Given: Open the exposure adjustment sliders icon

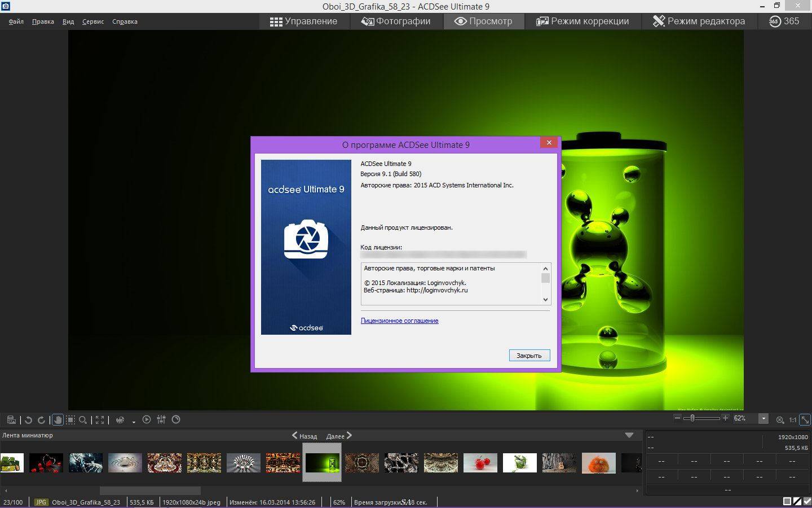Looking at the screenshot, I should [161, 419].
